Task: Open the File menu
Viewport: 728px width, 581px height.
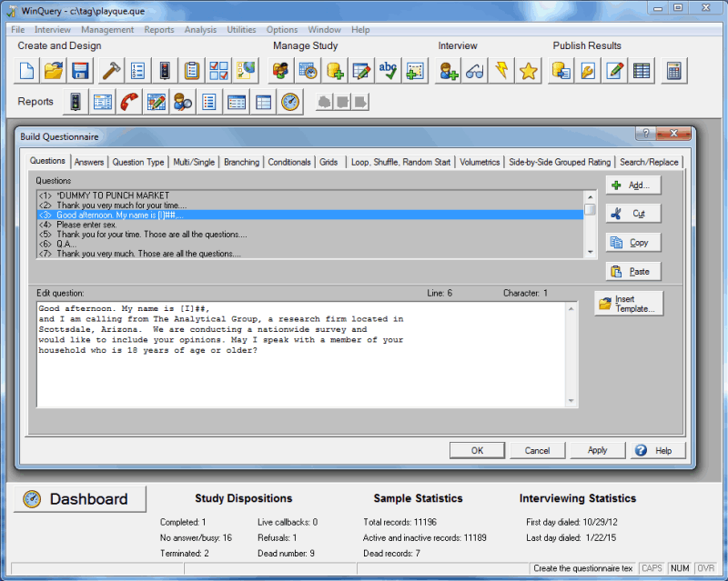Action: click(17, 30)
